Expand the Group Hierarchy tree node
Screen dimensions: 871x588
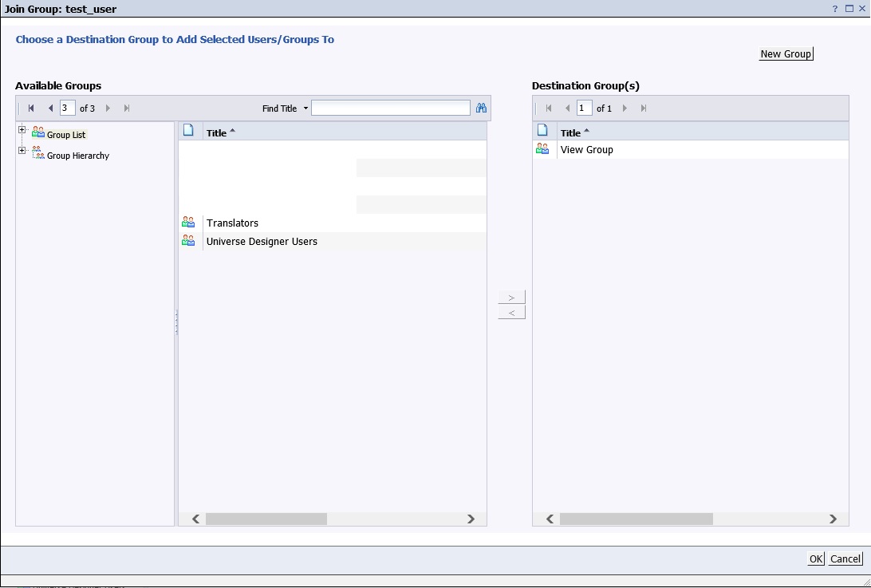pos(22,150)
